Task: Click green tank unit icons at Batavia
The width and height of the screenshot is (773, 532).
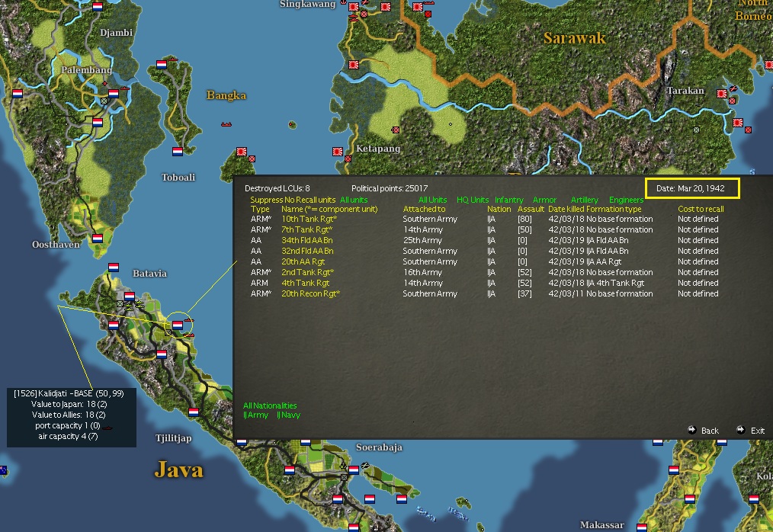Action: (135, 306)
